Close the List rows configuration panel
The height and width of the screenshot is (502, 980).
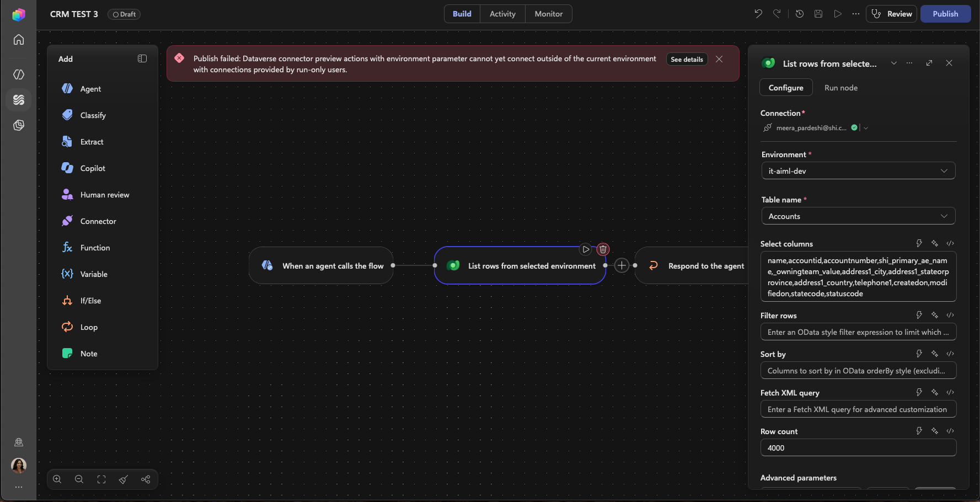[x=949, y=63]
